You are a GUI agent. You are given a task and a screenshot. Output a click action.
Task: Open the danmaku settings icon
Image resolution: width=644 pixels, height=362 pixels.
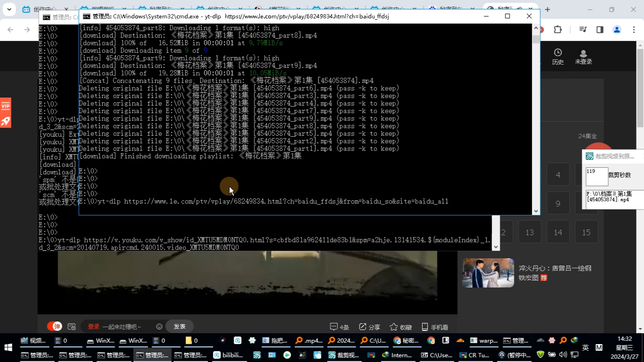click(x=72, y=326)
